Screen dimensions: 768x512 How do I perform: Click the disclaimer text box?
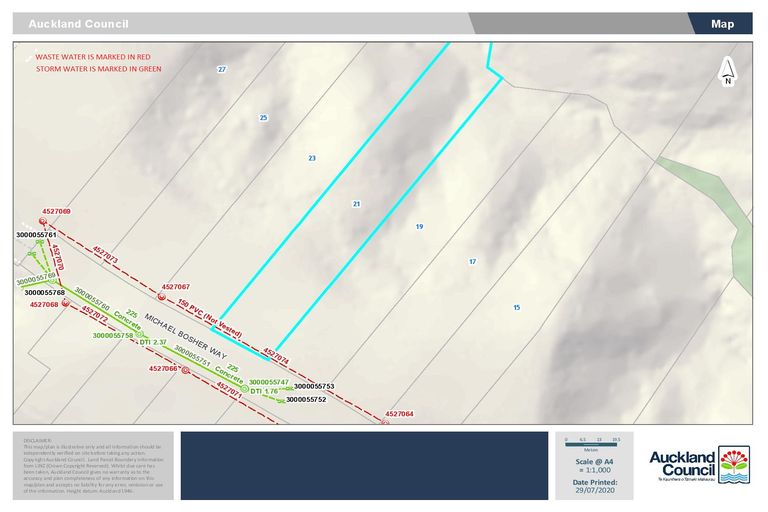pyautogui.click(x=93, y=465)
